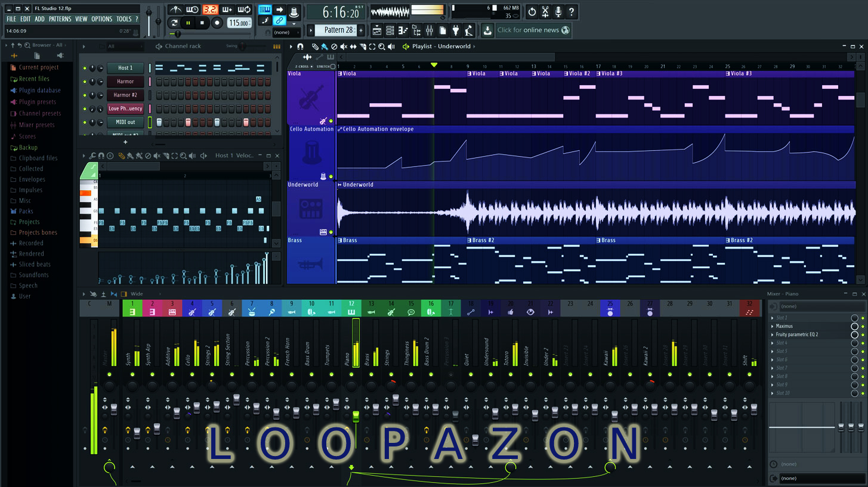This screenshot has width=868, height=487.
Task: Select the Zoom tool in Playlist toolbar
Action: point(382,46)
